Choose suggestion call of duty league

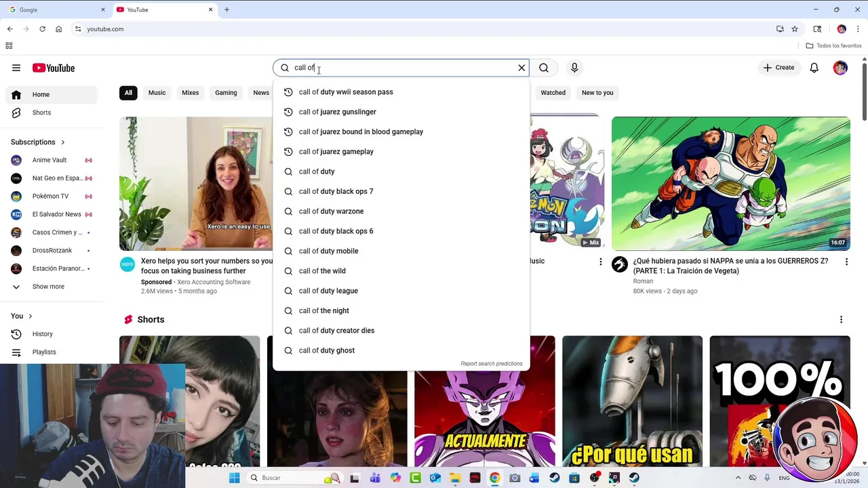click(401, 291)
